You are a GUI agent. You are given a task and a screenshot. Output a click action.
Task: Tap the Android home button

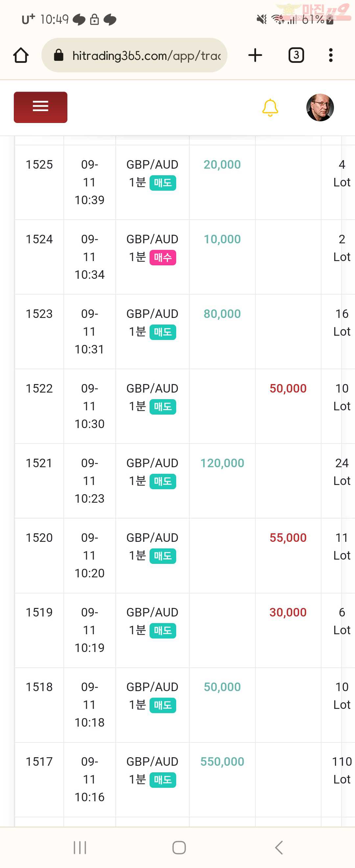(179, 847)
